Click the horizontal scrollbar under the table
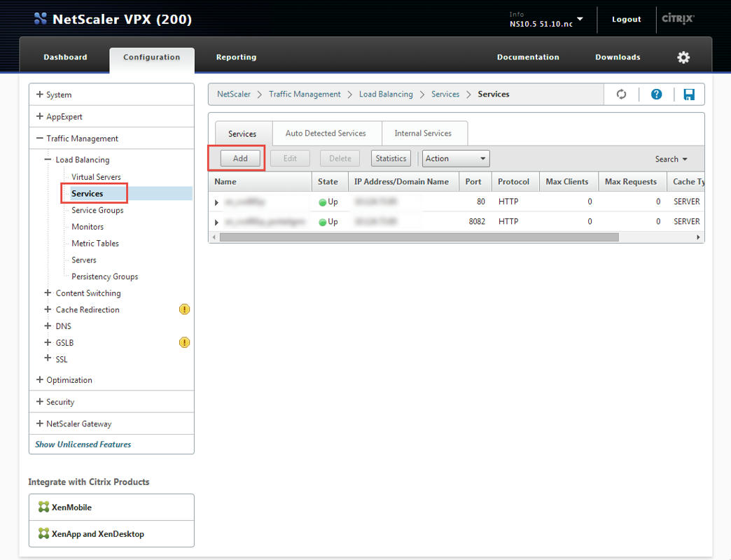 (419, 237)
